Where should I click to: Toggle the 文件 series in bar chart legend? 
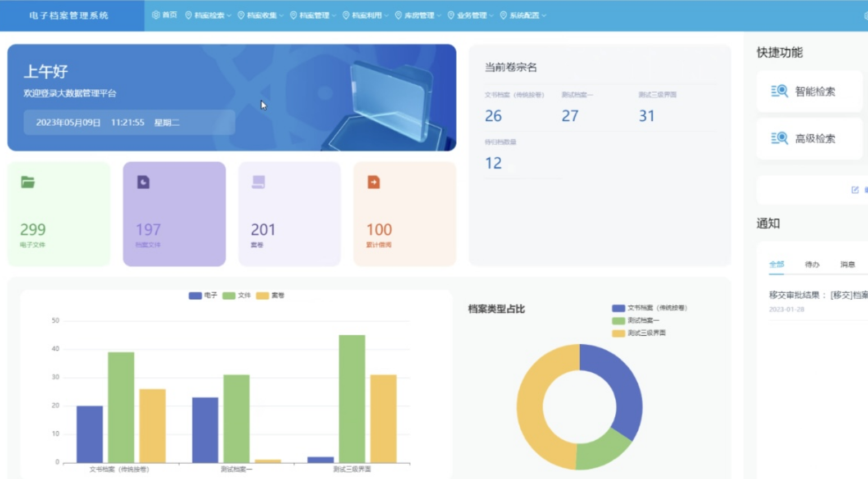click(237, 295)
